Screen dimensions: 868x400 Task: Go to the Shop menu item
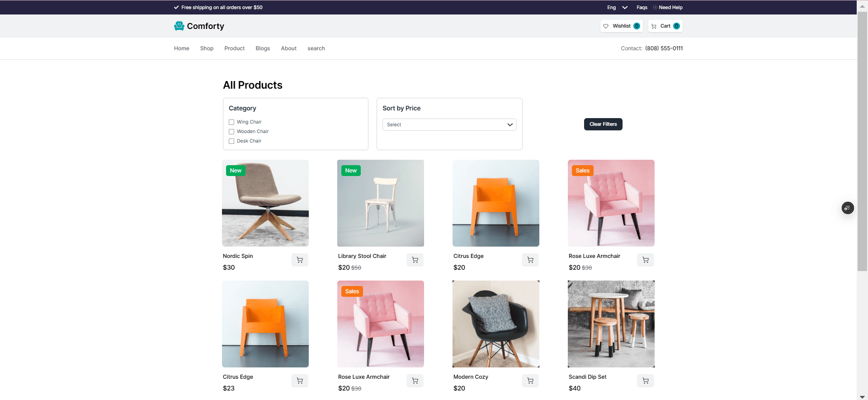point(207,48)
